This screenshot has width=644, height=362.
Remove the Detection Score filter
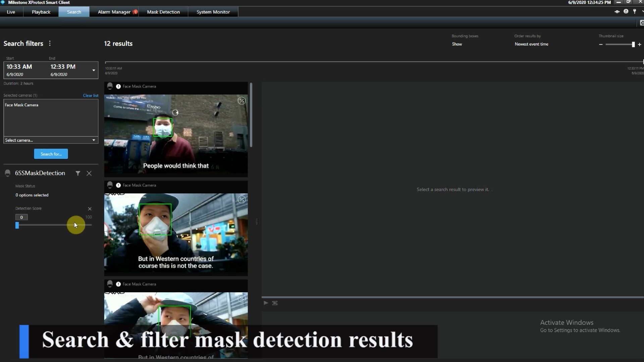point(90,209)
